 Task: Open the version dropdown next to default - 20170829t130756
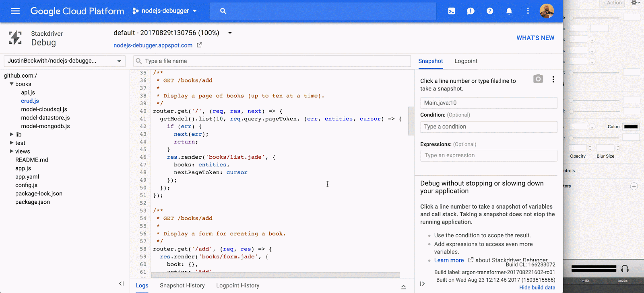[230, 33]
